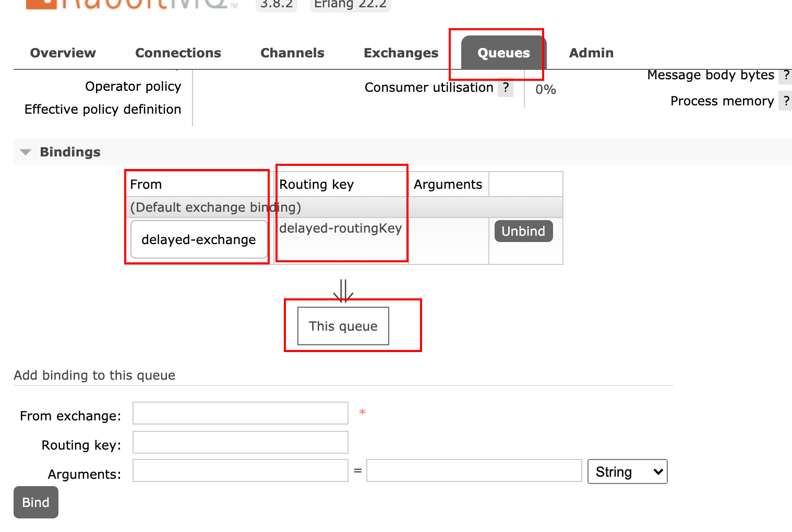
Task: Go to the Channels tab
Action: (292, 53)
